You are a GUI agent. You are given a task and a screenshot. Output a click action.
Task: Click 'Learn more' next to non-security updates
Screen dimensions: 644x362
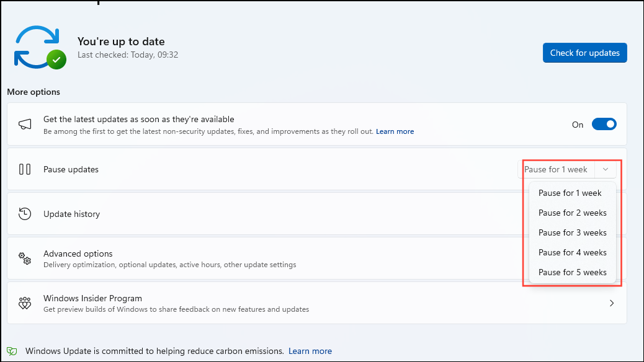[395, 131]
